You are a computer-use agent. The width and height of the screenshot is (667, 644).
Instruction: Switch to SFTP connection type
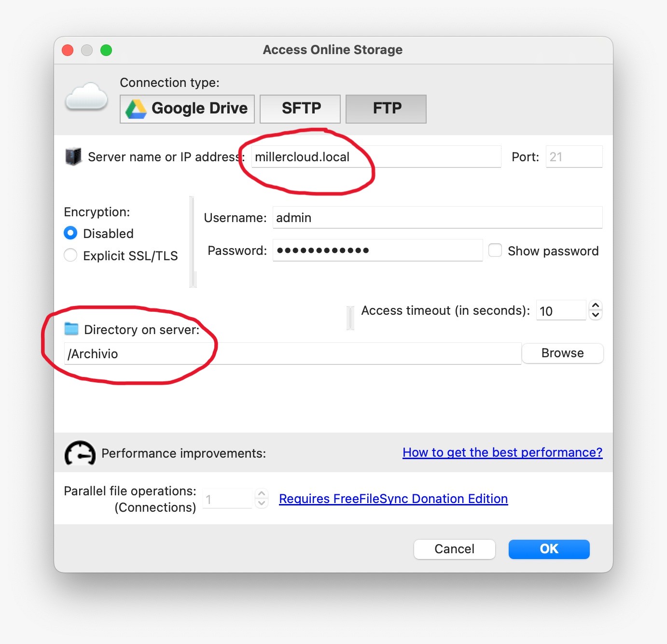click(300, 109)
